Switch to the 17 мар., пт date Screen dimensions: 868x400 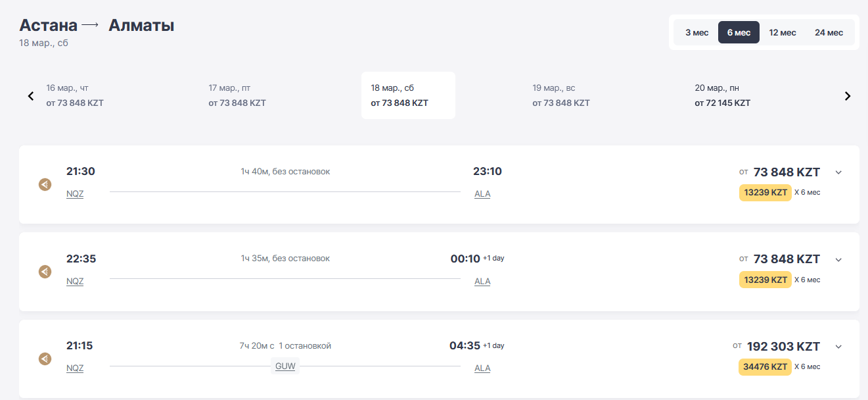(x=237, y=95)
